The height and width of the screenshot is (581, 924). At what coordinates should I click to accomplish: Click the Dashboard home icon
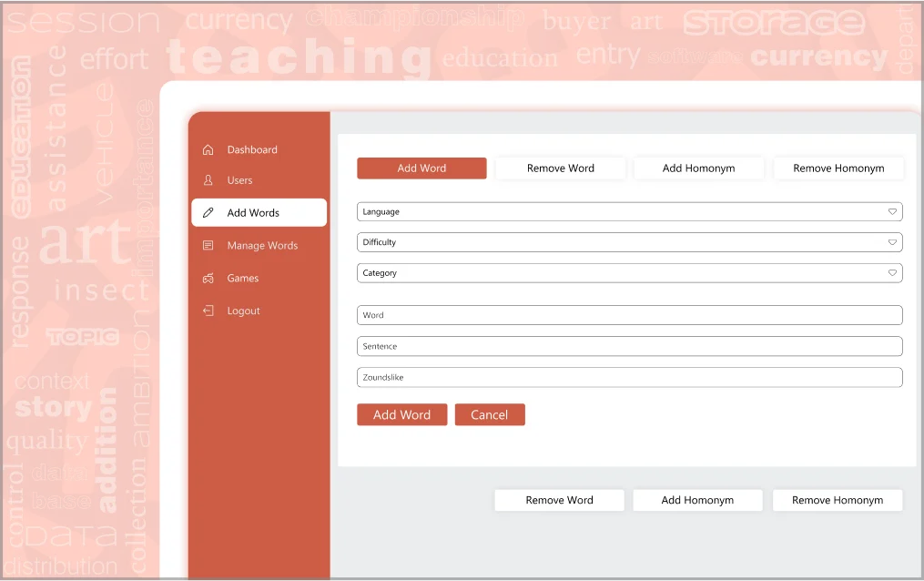[x=208, y=149]
